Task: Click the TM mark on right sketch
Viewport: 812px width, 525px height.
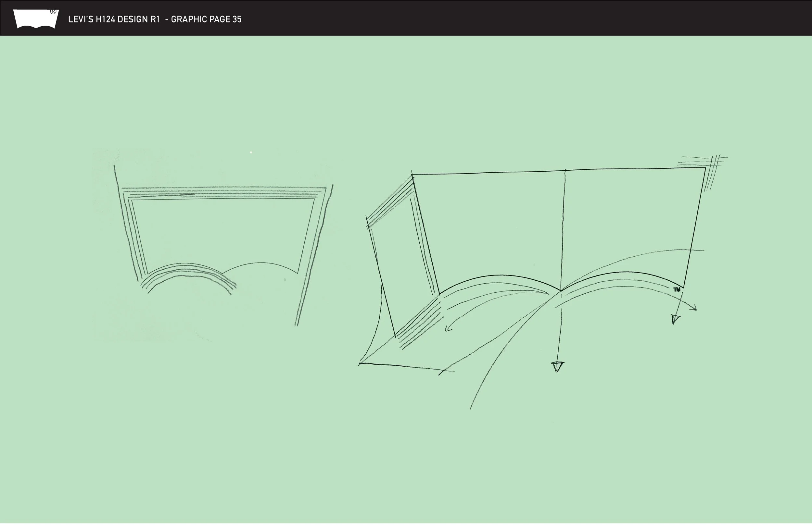Action: pyautogui.click(x=677, y=290)
